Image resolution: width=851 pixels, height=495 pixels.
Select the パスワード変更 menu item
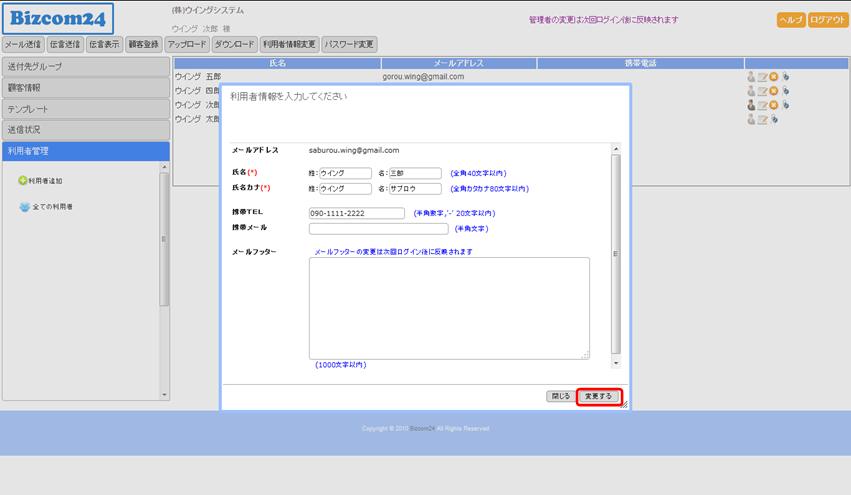349,44
